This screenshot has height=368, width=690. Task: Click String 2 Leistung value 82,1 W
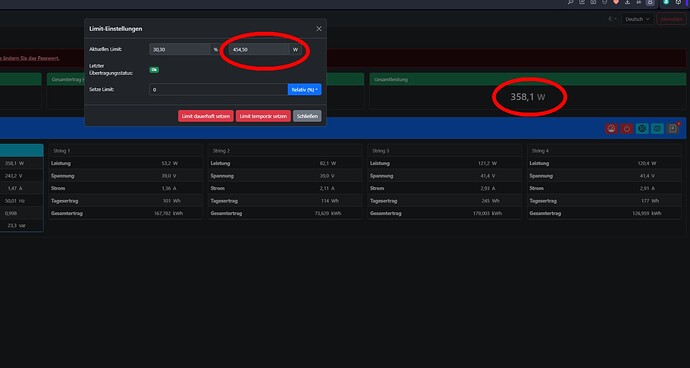tap(328, 163)
